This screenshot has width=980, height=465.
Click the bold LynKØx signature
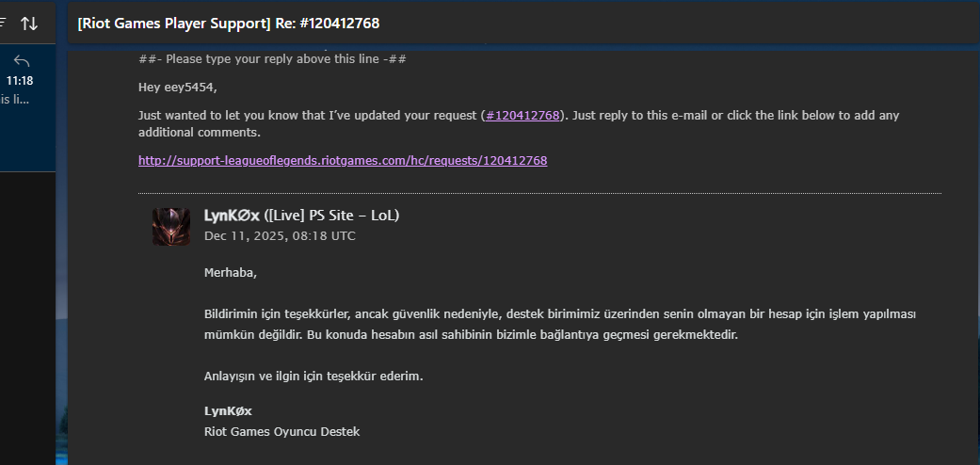[228, 411]
